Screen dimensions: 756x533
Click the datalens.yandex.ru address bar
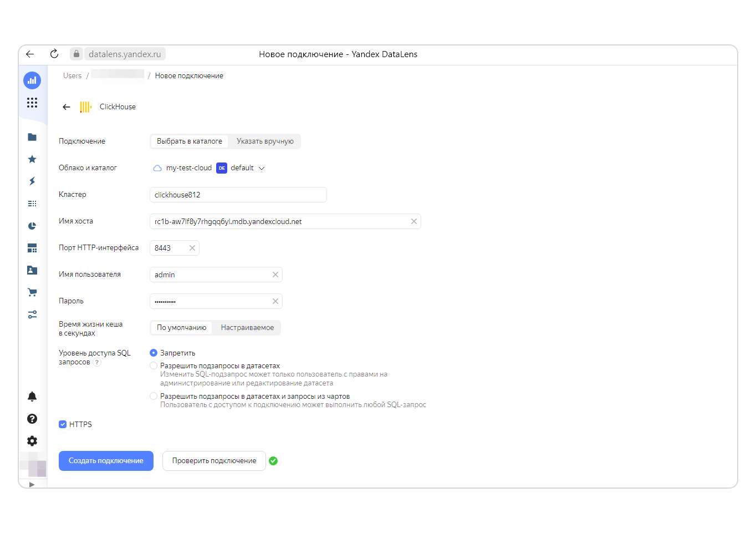click(x=125, y=54)
